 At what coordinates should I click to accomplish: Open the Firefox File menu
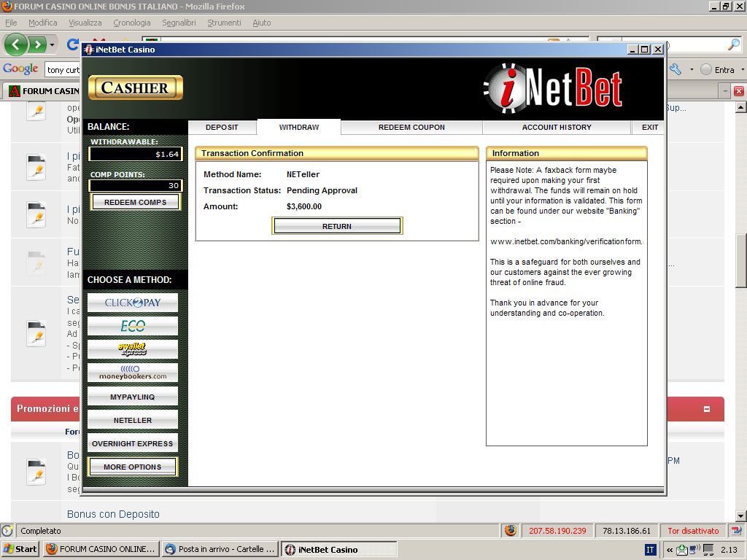click(11, 23)
